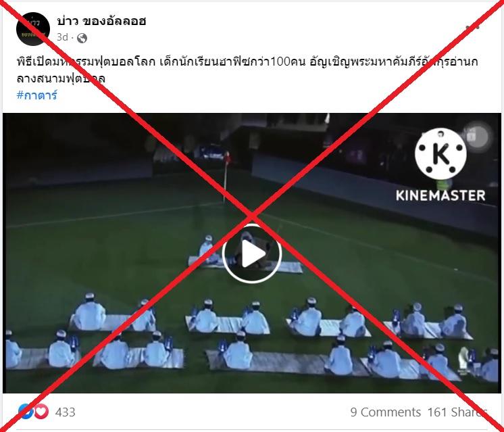
Task: Play the video with the center play button
Action: (x=252, y=254)
